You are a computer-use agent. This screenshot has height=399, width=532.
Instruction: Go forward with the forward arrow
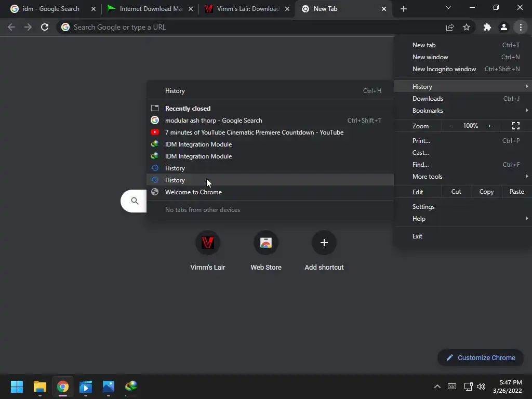point(28,27)
